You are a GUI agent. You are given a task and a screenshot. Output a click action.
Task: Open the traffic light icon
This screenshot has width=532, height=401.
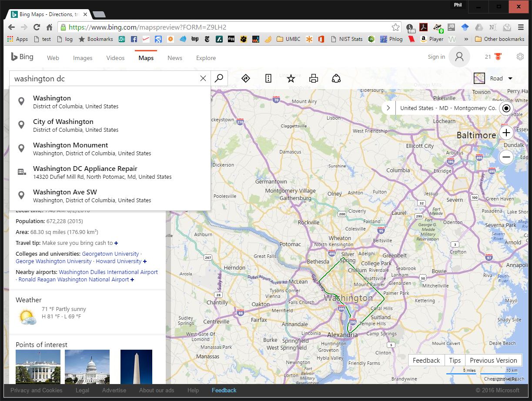[x=268, y=79]
